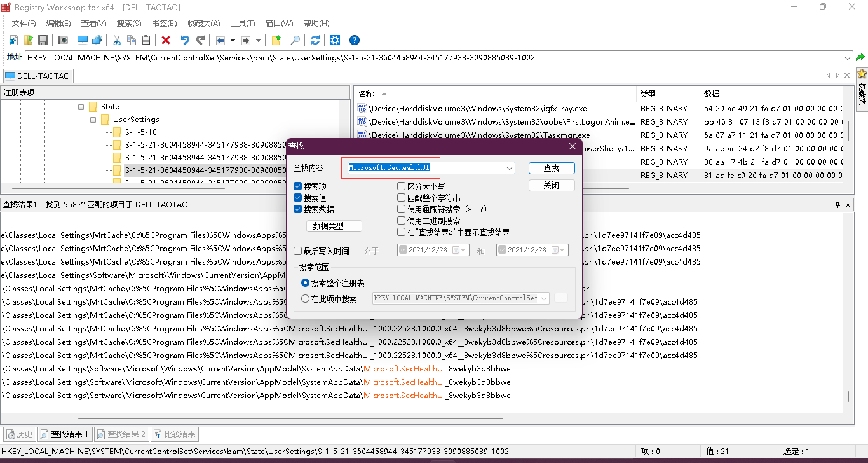Enable the 匹配整个字符串 checkbox

[402, 198]
